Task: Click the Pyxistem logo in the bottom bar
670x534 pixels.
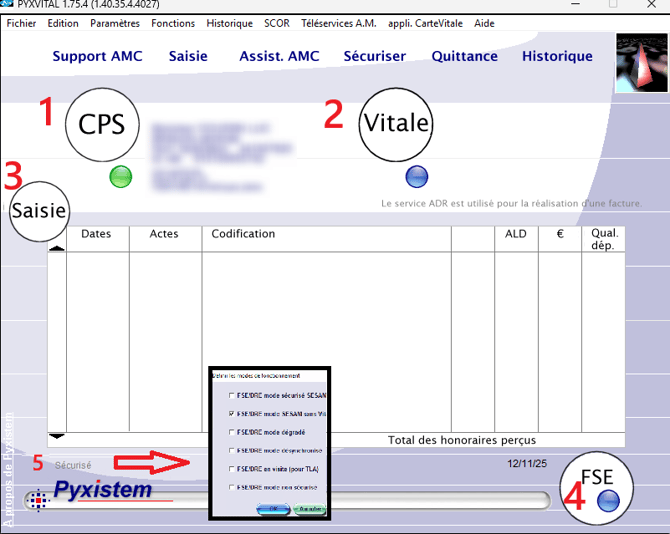Action: tap(101, 491)
